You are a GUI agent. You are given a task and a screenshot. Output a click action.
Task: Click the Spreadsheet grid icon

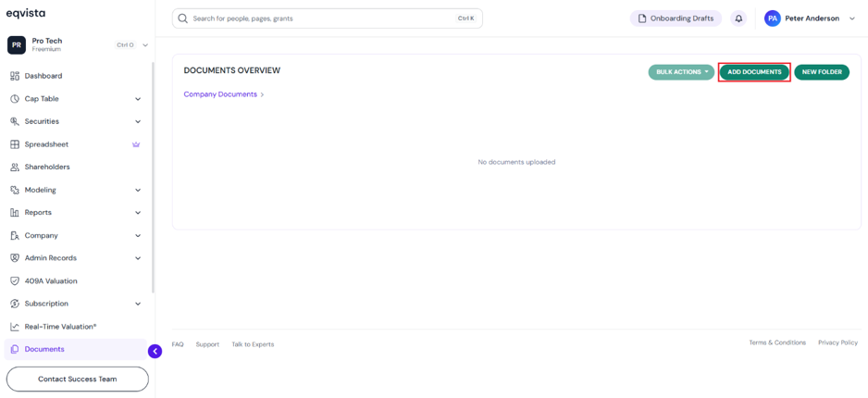(x=15, y=144)
